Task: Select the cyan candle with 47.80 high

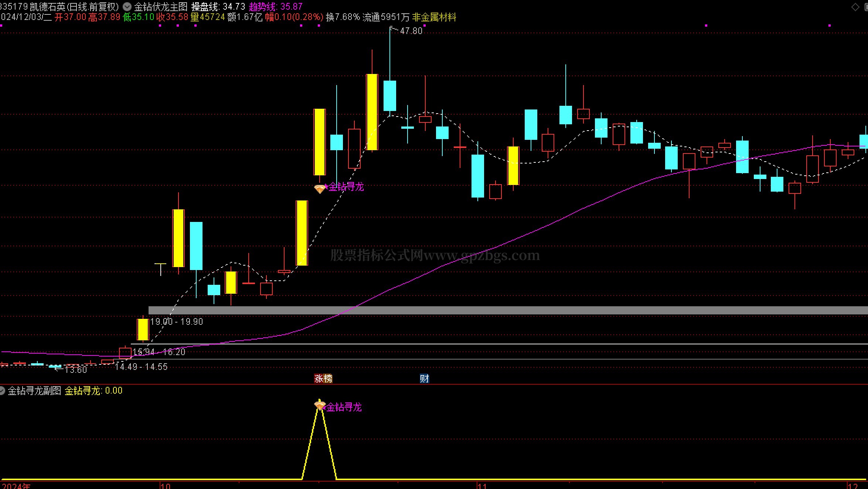Action: (x=390, y=96)
